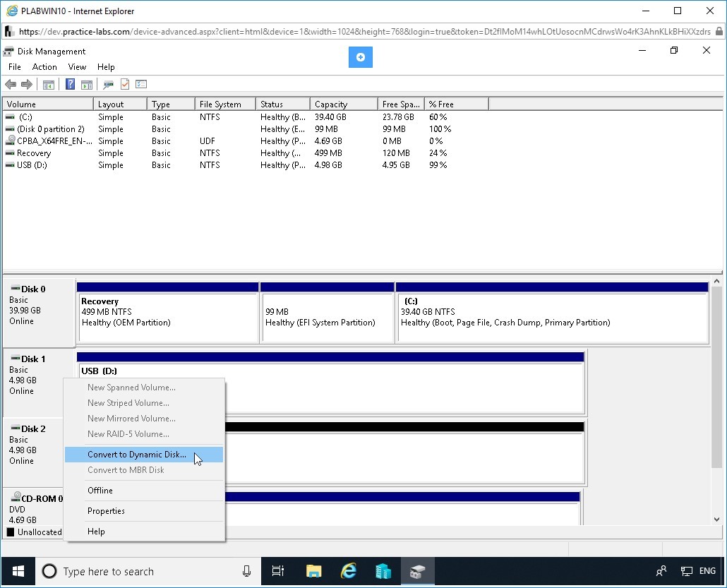Viewport: 727px width, 588px height.
Task: Click the network icon in system tray
Action: pos(686,571)
